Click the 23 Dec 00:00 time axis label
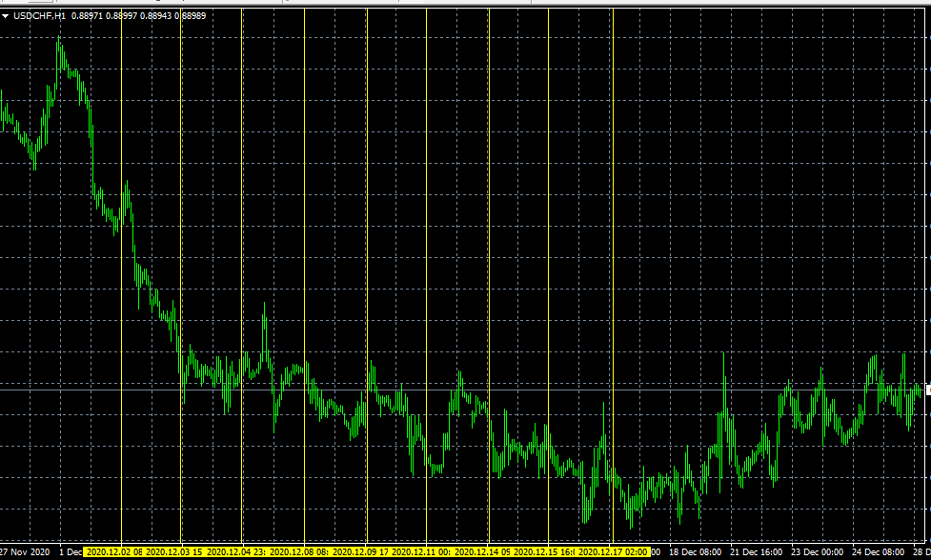The height and width of the screenshot is (560, 931). coord(817,552)
